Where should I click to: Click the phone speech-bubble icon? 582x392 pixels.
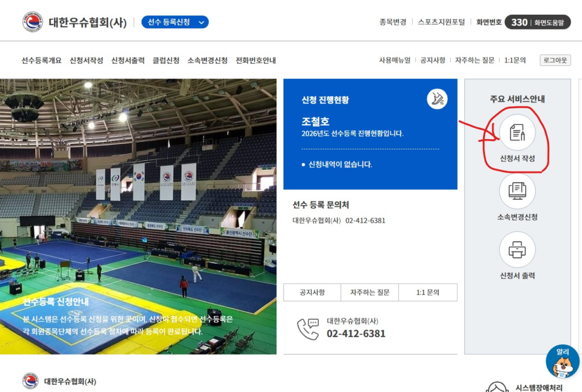click(307, 329)
